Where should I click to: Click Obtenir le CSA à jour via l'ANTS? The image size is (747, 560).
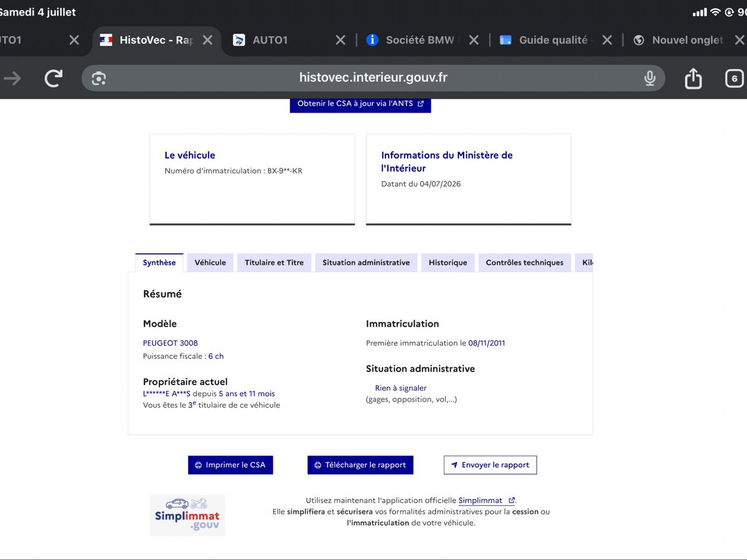360,104
